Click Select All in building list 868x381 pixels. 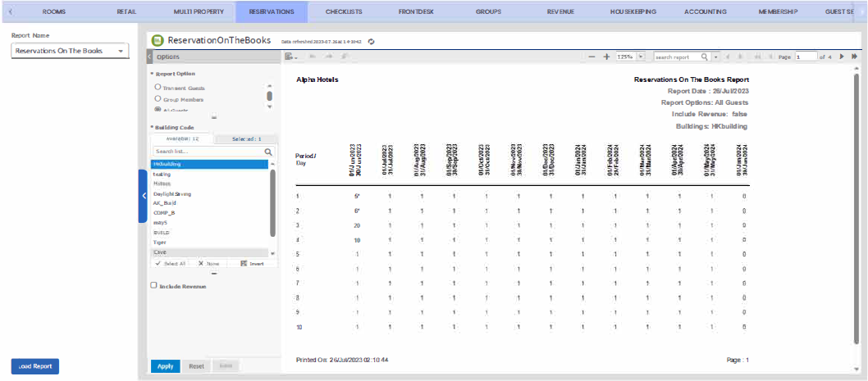(x=170, y=264)
